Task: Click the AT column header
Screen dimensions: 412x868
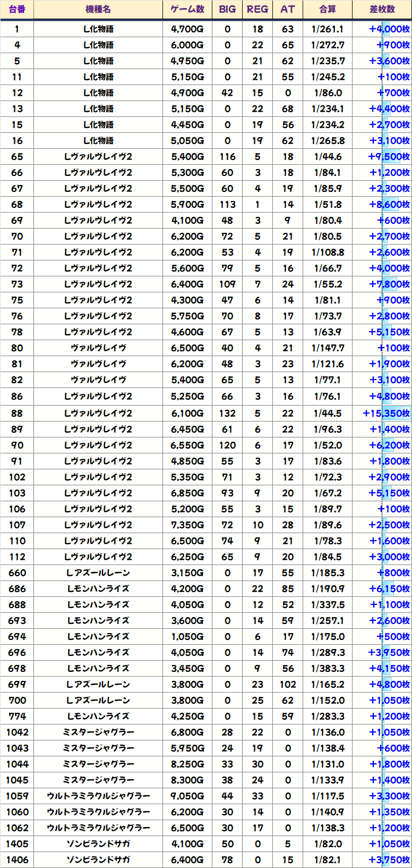Action: (x=288, y=10)
